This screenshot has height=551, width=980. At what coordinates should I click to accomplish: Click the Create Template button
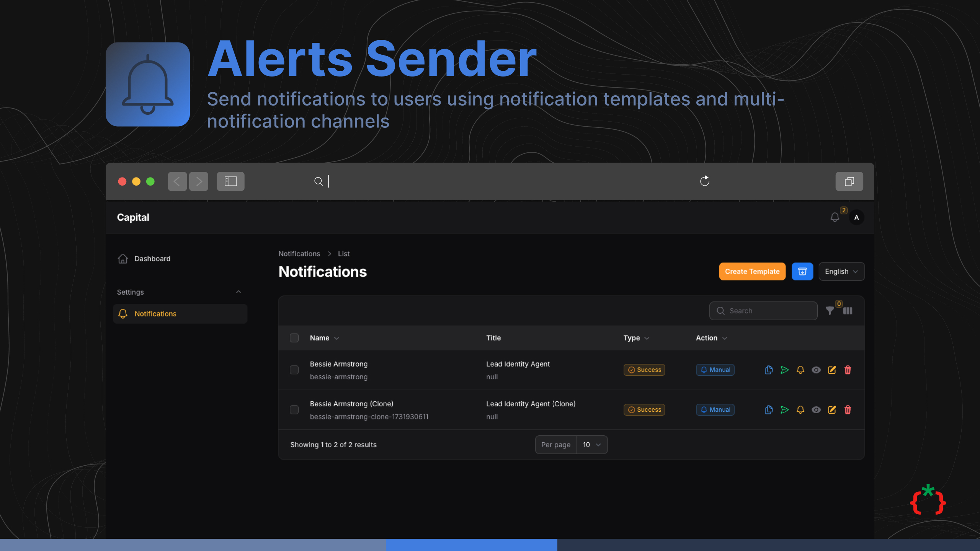pyautogui.click(x=752, y=271)
